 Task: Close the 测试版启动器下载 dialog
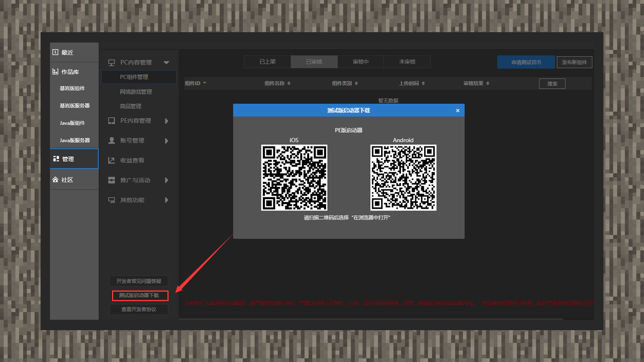tap(458, 111)
